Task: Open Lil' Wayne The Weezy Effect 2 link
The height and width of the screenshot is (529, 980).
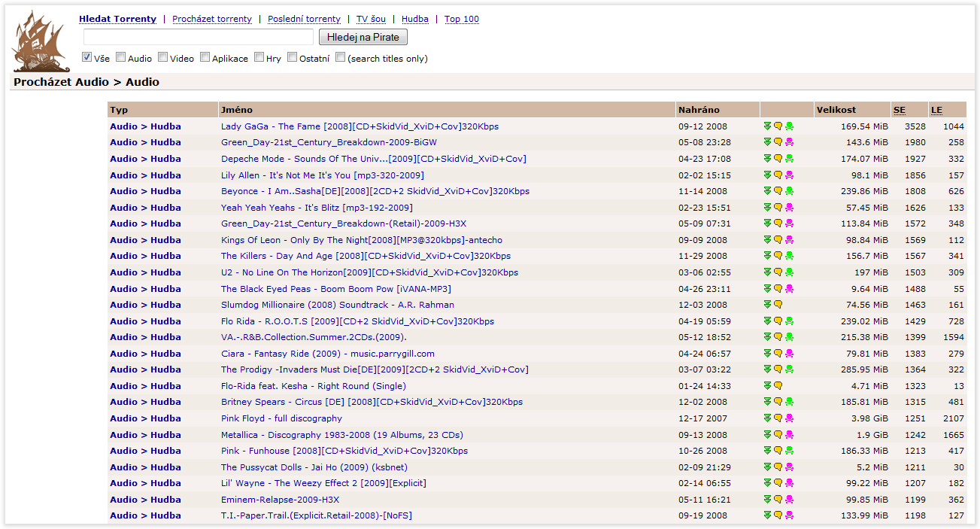Action: pyautogui.click(x=323, y=483)
